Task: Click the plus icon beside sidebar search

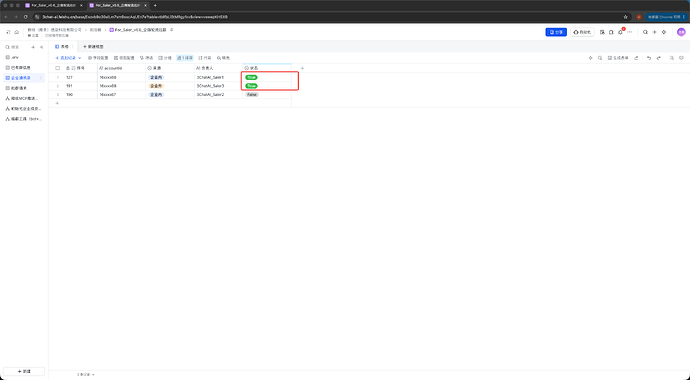Action: pos(33,47)
